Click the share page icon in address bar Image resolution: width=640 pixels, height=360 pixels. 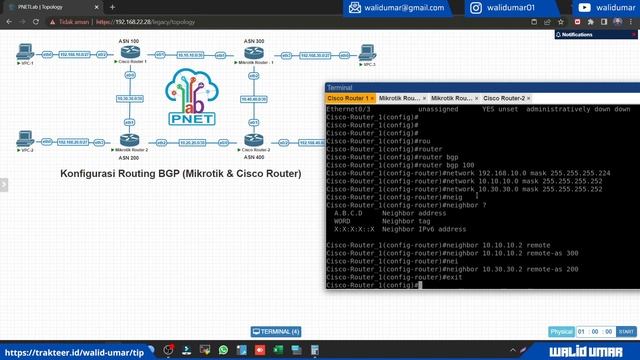[x=547, y=22]
